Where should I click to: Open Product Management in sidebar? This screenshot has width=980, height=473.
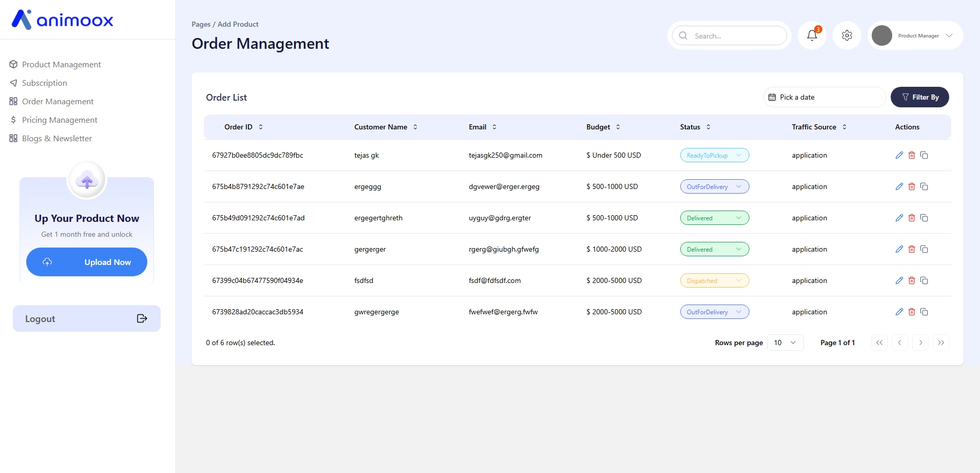55,64
